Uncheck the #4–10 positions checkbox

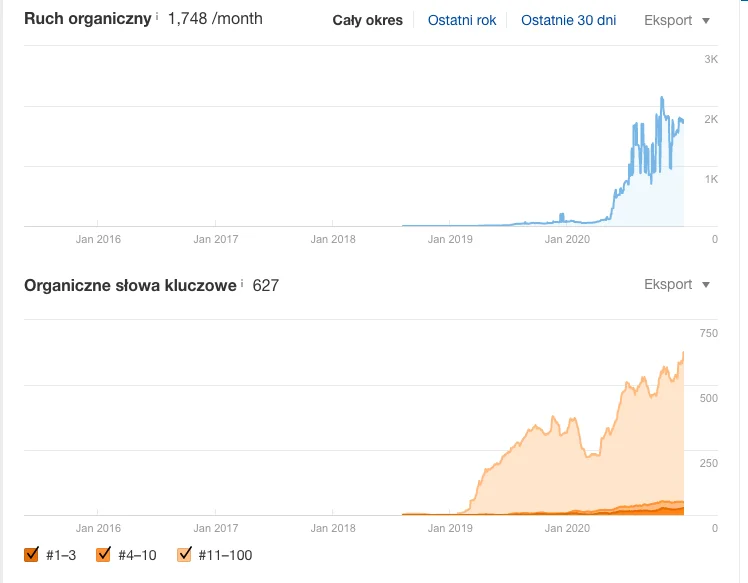pos(104,555)
